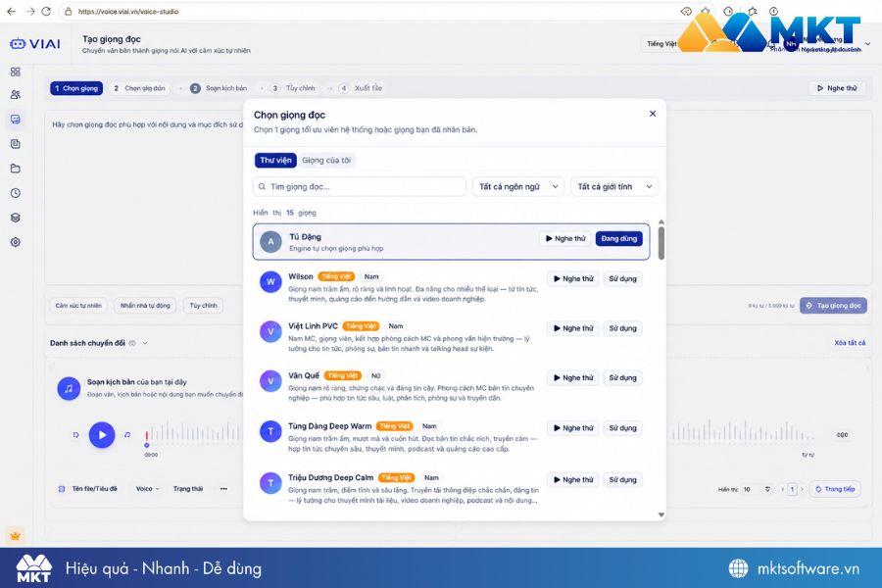Click the lock icon beside the URL
The height and width of the screenshot is (588, 882).
[68, 11]
